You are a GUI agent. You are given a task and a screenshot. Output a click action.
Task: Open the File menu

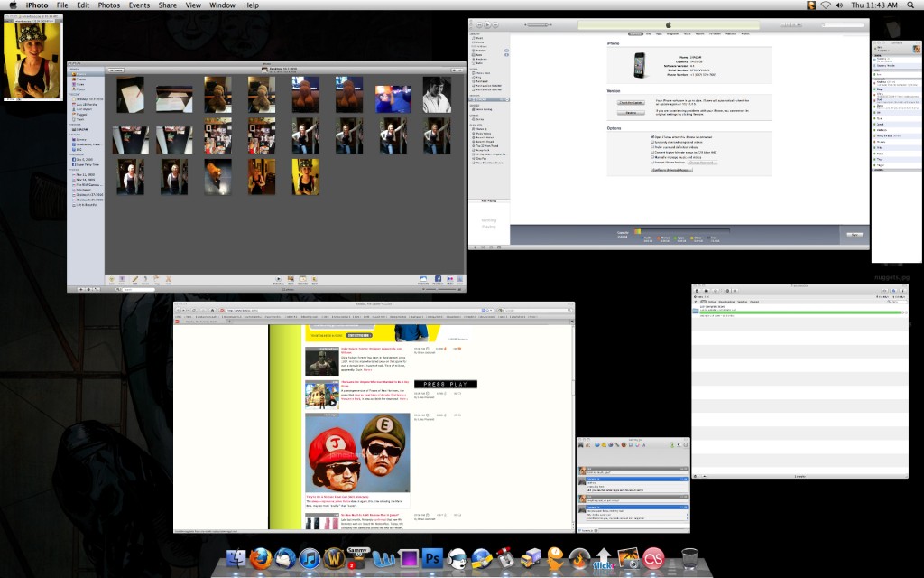(x=62, y=5)
